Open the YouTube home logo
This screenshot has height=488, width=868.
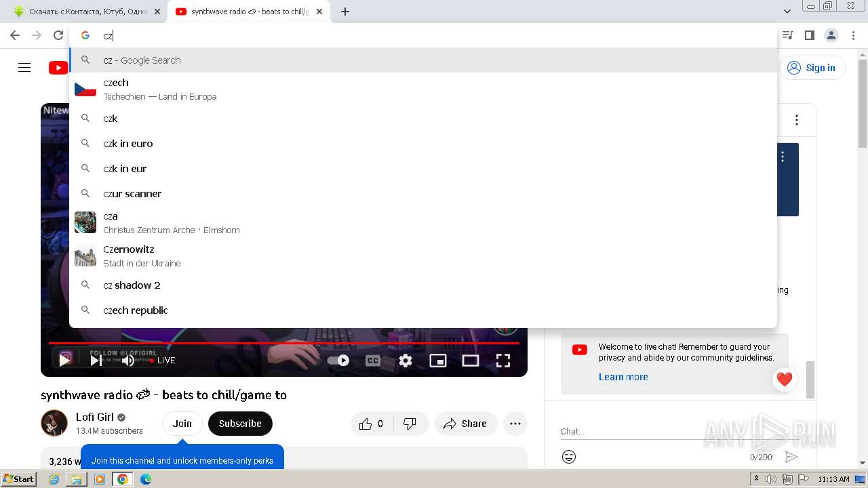tap(58, 68)
